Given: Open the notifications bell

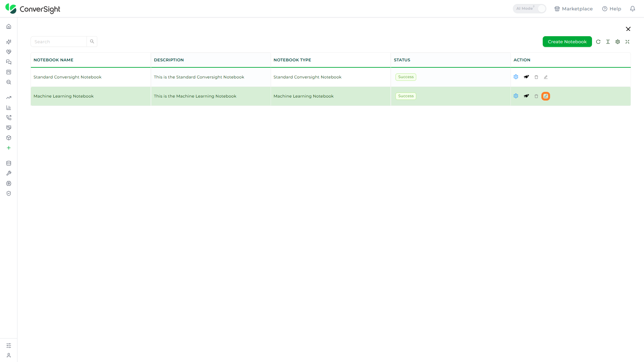Looking at the screenshot, I should [633, 9].
